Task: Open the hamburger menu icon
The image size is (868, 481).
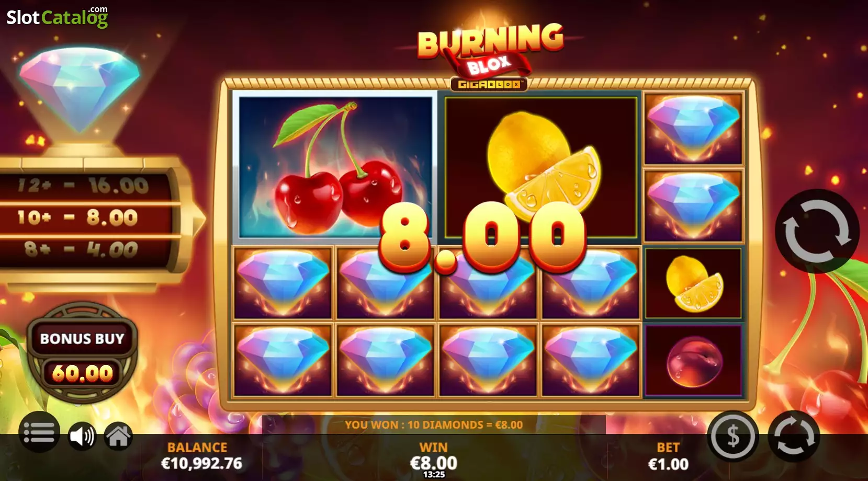Action: coord(39,432)
